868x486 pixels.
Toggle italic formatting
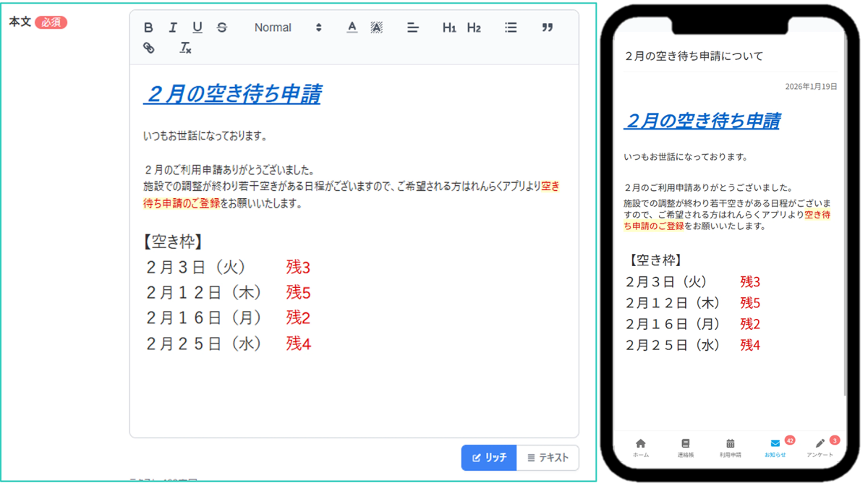pos(173,27)
